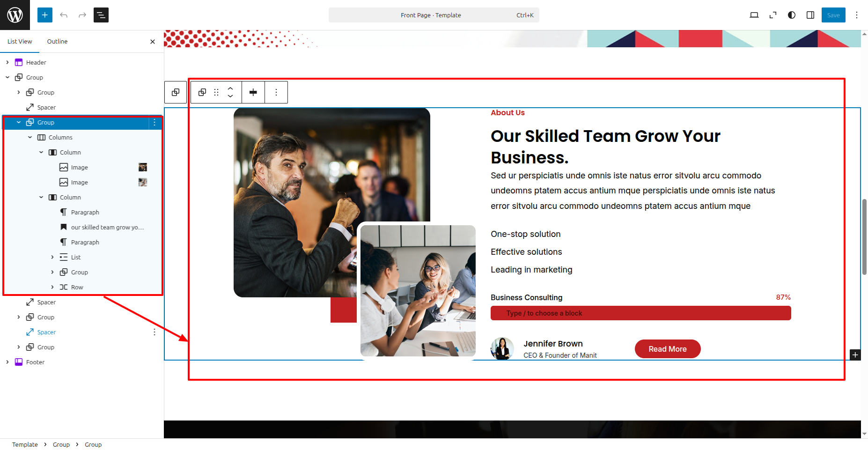Expand the Header item in list
868x450 pixels.
pos(7,62)
